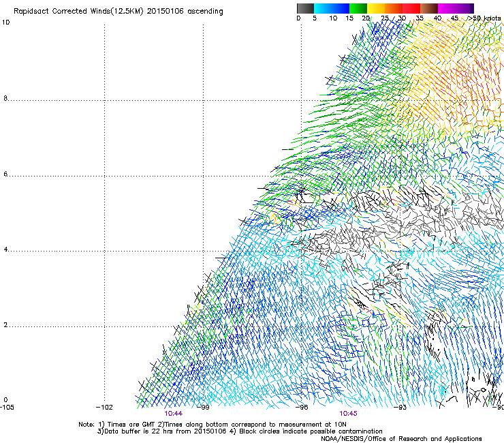This screenshot has width=504, height=443.
Task: Click the brown 35-40 knots legend swatch
Action: pyautogui.click(x=429, y=8)
